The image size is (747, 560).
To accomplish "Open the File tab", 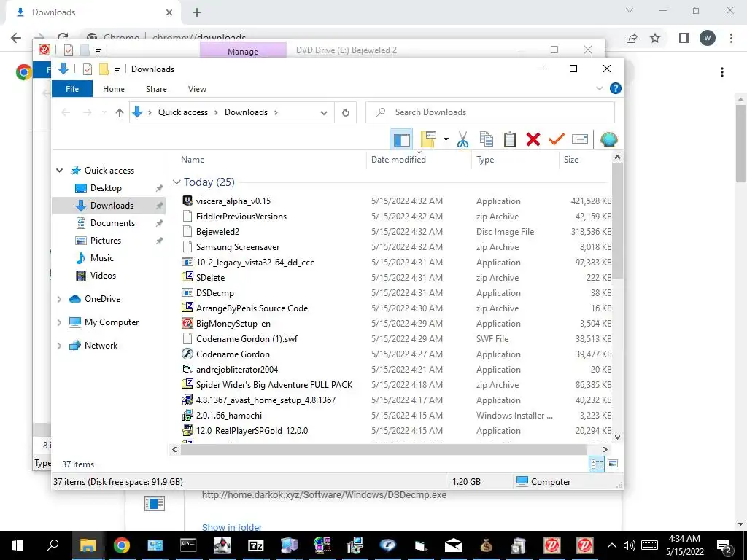I will [x=72, y=89].
